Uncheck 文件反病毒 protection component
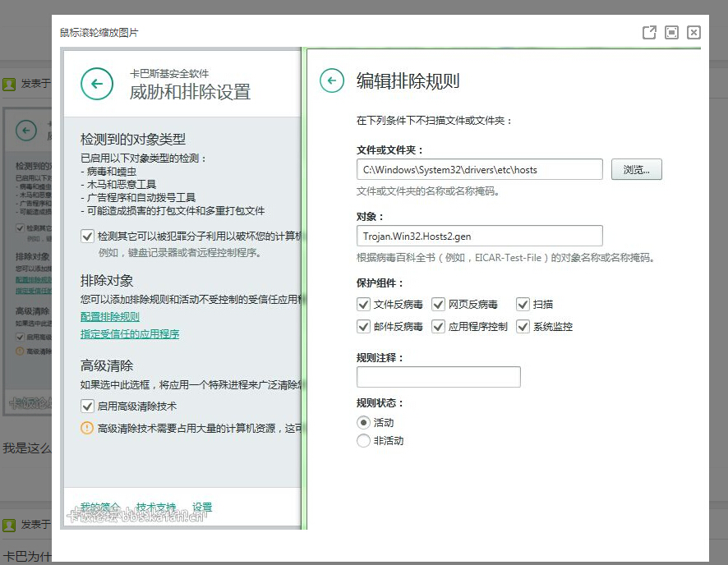728x565 pixels. [x=363, y=305]
